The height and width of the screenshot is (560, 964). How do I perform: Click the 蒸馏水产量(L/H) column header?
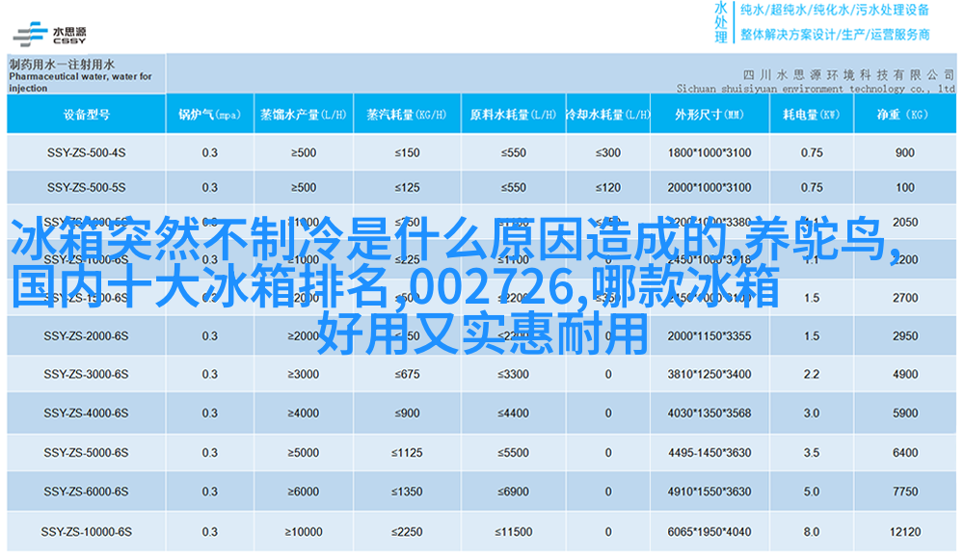pos(303,115)
